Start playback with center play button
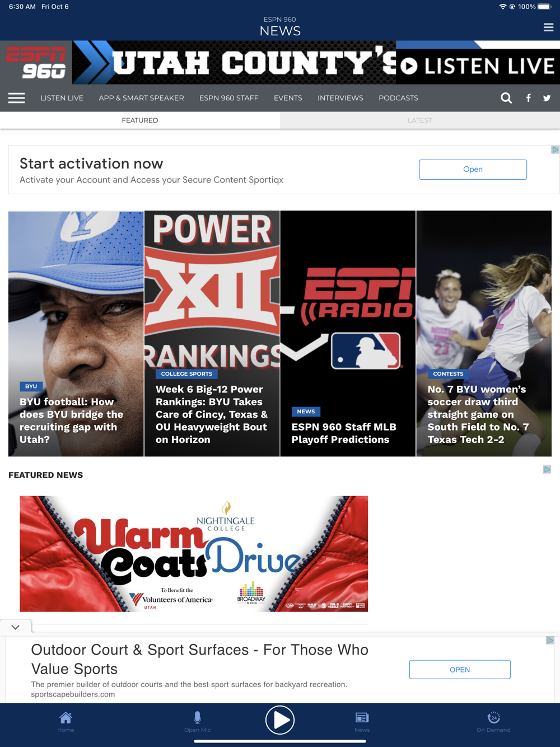 click(280, 720)
